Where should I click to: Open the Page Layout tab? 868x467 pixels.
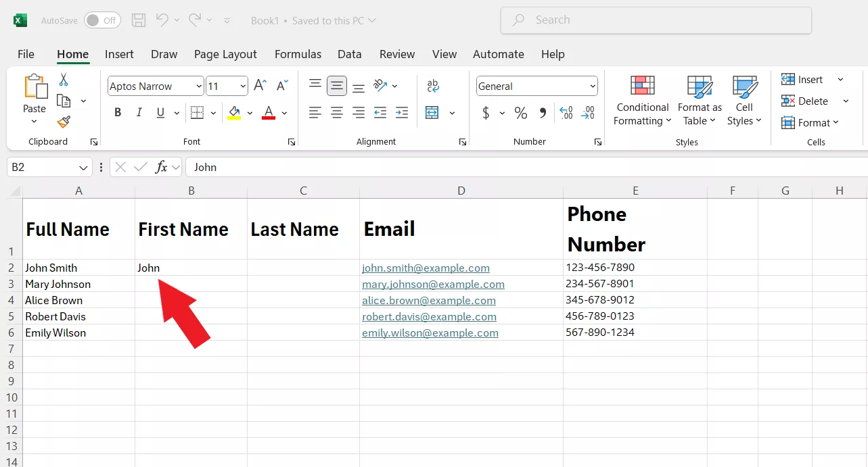pos(225,54)
